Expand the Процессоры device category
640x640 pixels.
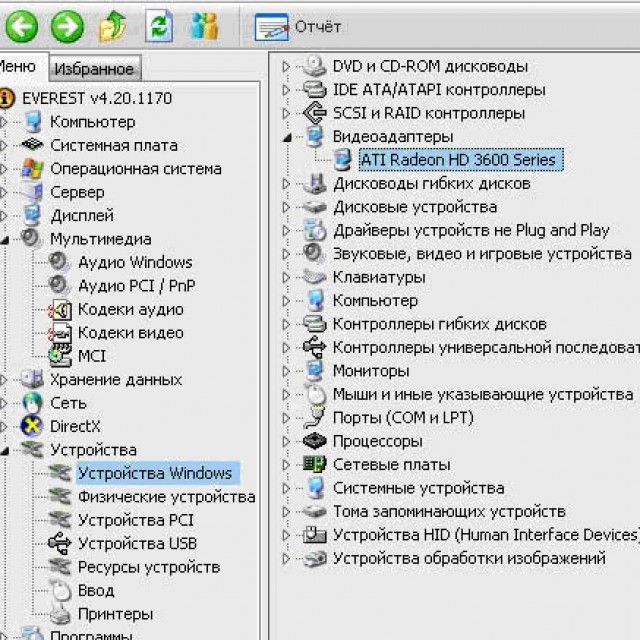(x=286, y=441)
